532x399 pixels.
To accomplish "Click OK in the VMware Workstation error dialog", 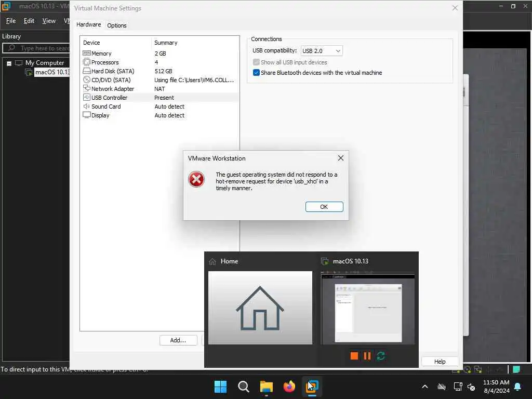I will coord(324,207).
